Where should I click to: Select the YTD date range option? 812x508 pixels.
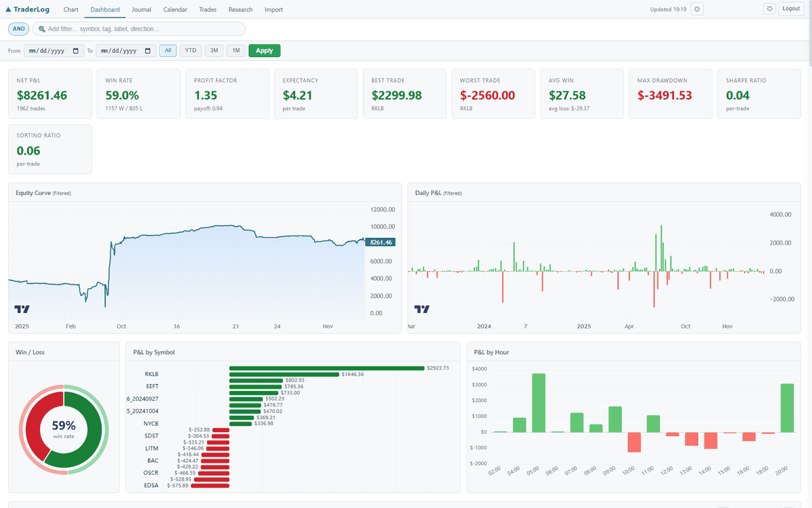[190, 50]
